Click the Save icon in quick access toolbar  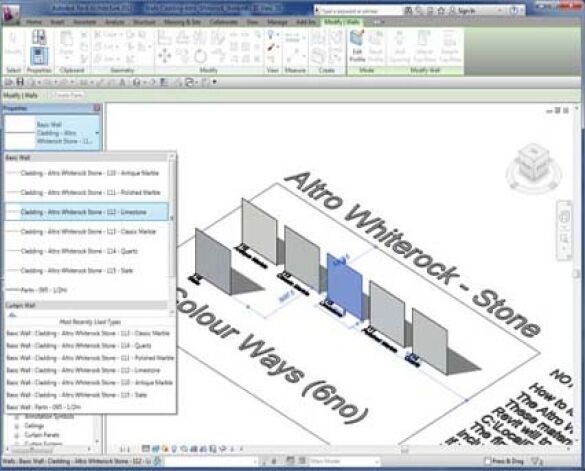[20, 82]
